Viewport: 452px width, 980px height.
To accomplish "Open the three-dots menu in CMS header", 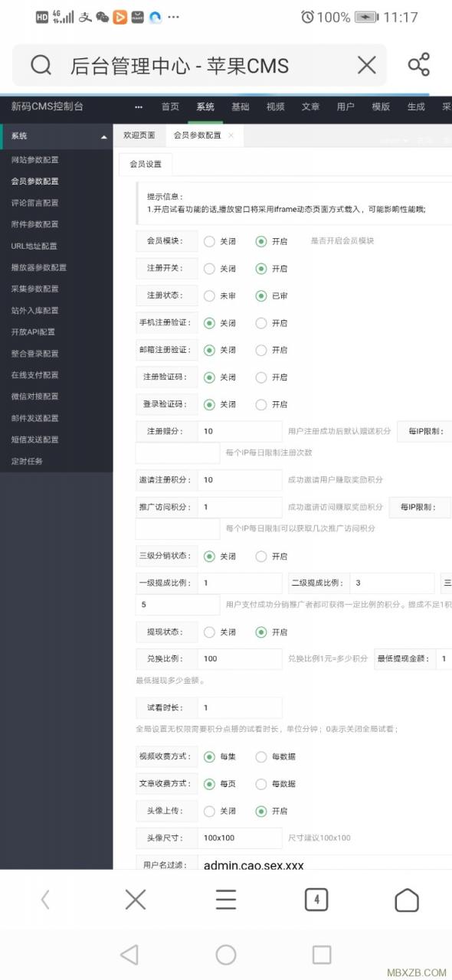I will click(x=139, y=107).
